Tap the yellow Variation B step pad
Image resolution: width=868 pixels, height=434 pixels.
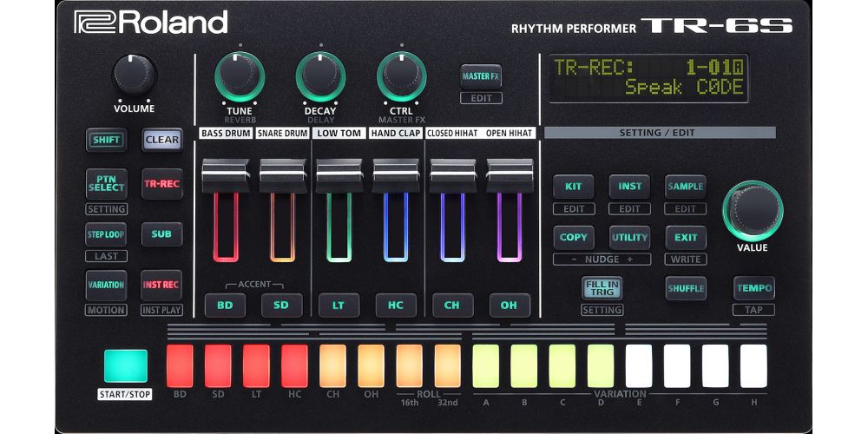523,366
